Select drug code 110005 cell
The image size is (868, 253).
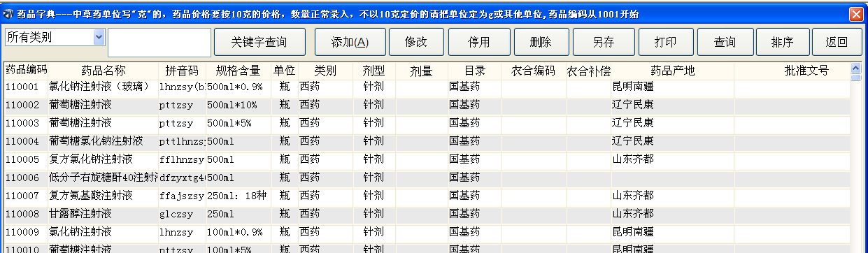pyautogui.click(x=26, y=159)
